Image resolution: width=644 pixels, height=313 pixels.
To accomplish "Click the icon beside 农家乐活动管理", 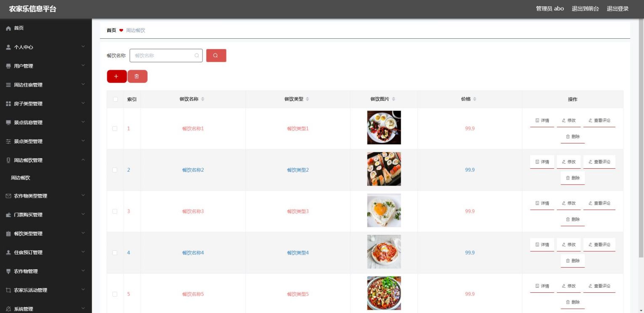I will (x=8, y=290).
